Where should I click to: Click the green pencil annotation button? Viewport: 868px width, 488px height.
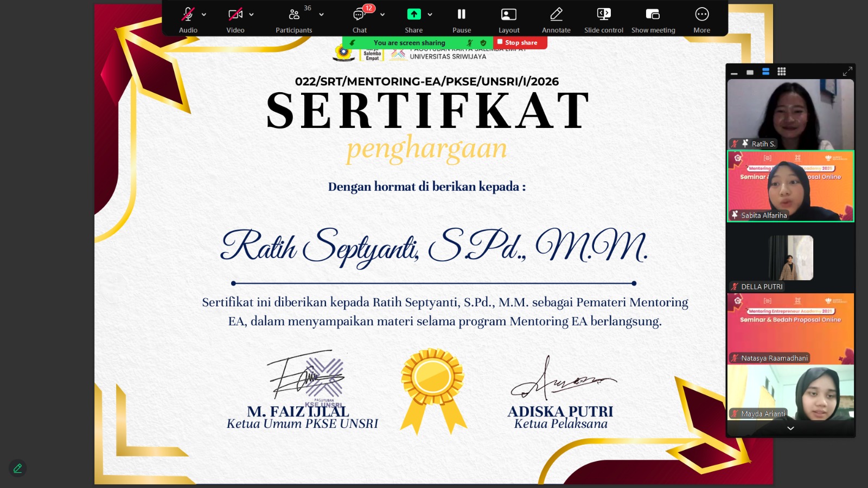[17, 468]
